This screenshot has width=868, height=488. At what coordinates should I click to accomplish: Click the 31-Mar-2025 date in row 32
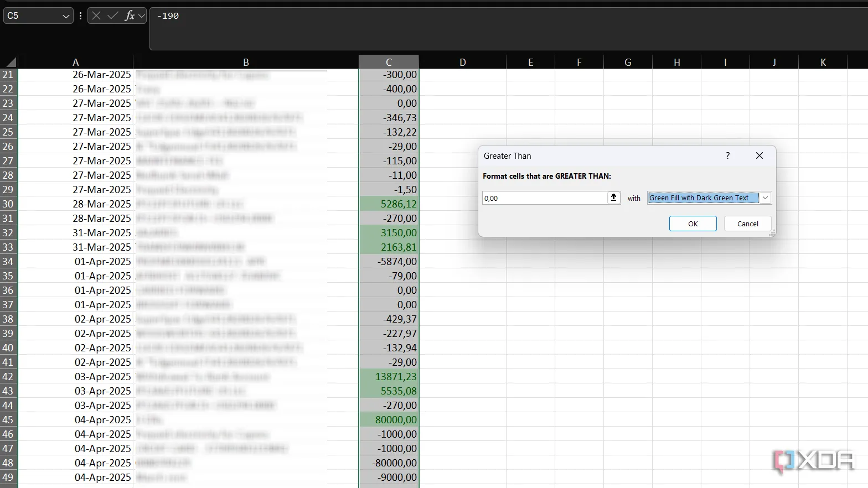pyautogui.click(x=76, y=233)
